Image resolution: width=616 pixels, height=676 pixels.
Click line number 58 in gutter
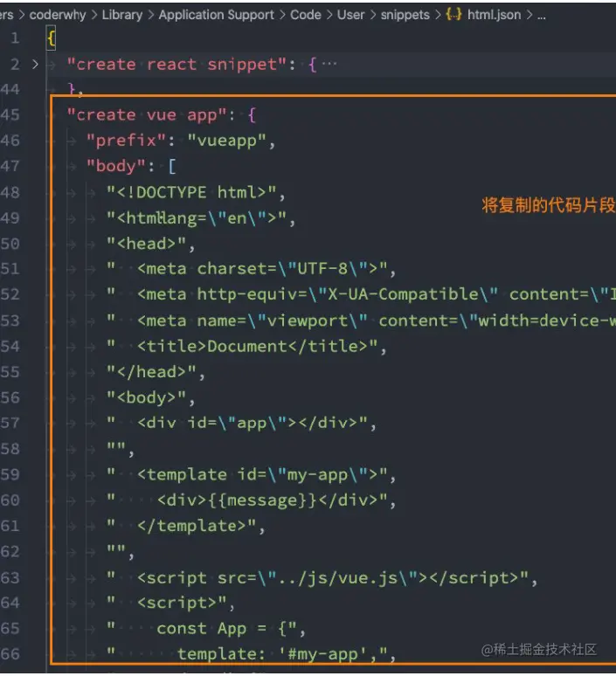point(10,449)
